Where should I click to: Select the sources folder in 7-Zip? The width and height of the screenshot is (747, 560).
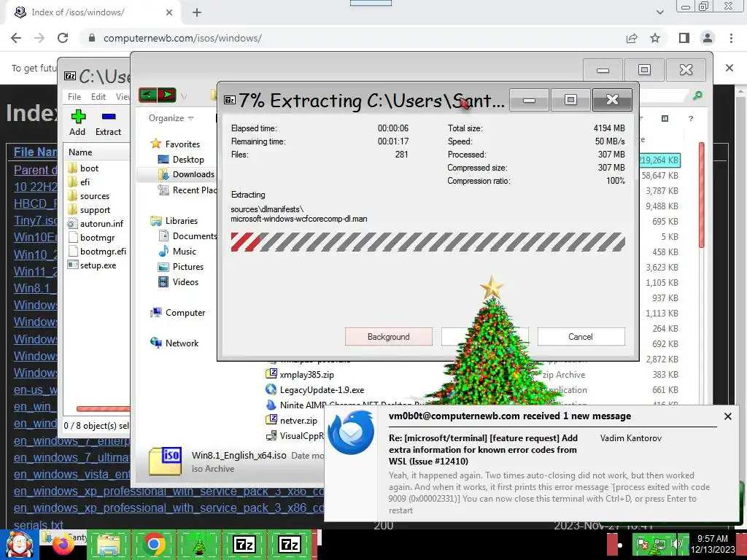coord(94,195)
